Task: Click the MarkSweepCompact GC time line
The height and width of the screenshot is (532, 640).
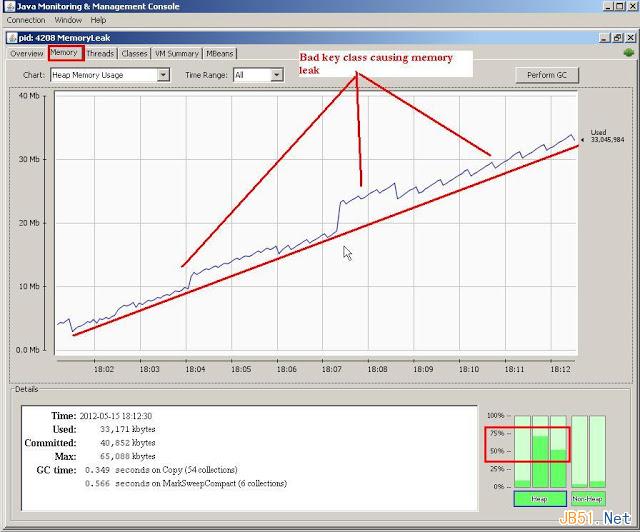Action: (x=186, y=483)
